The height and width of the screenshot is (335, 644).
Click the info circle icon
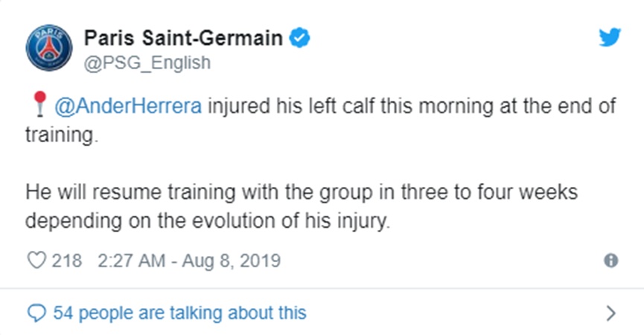[x=610, y=261]
